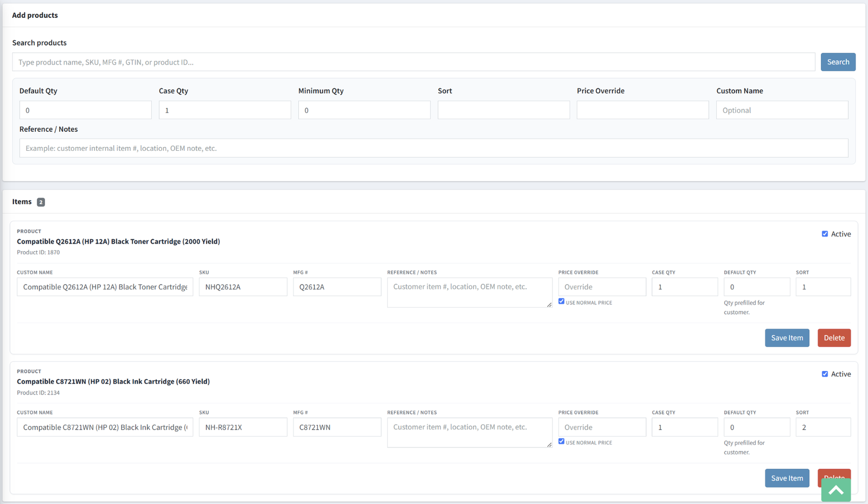Click the Sort field in Add products
868x504 pixels.
click(503, 110)
